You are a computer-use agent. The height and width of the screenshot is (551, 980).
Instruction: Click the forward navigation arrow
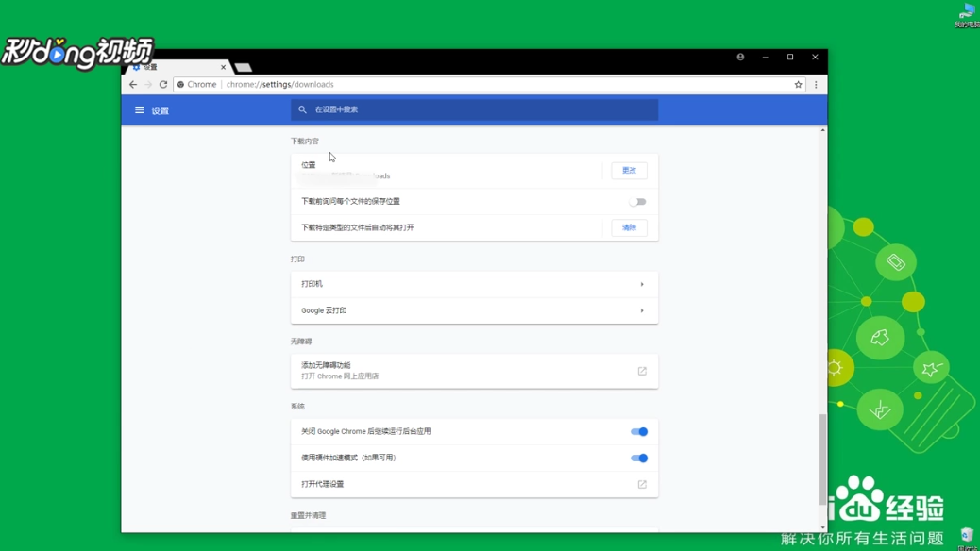coord(148,84)
